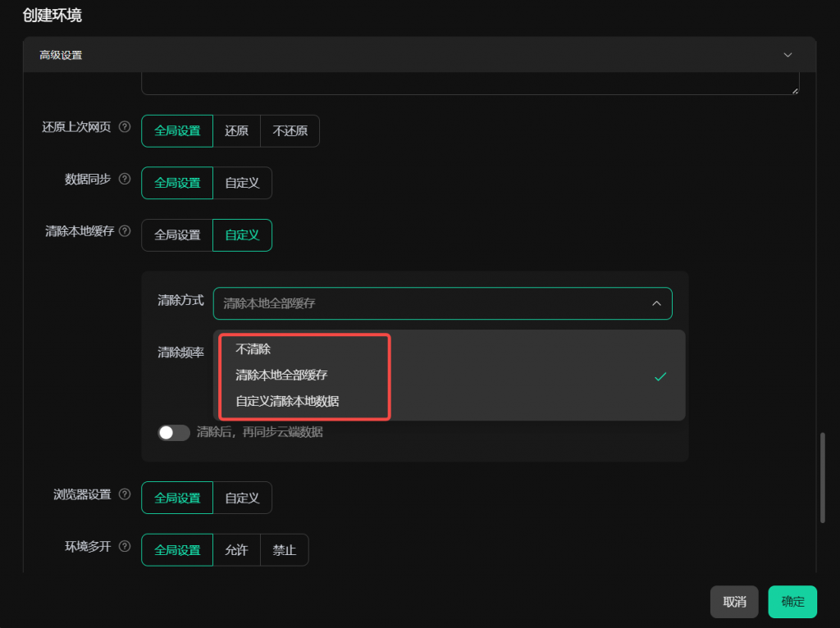Collapse the 高级设置 section chevron

(x=787, y=55)
